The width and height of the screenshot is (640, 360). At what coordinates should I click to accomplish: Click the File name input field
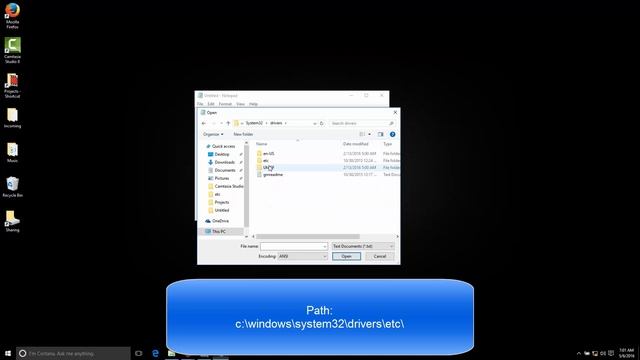click(294, 246)
